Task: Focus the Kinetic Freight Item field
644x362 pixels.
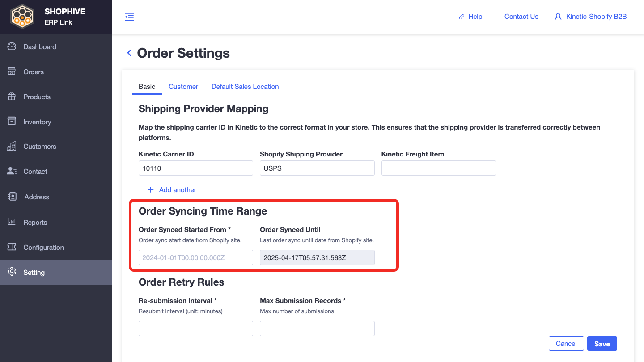Action: pos(439,168)
